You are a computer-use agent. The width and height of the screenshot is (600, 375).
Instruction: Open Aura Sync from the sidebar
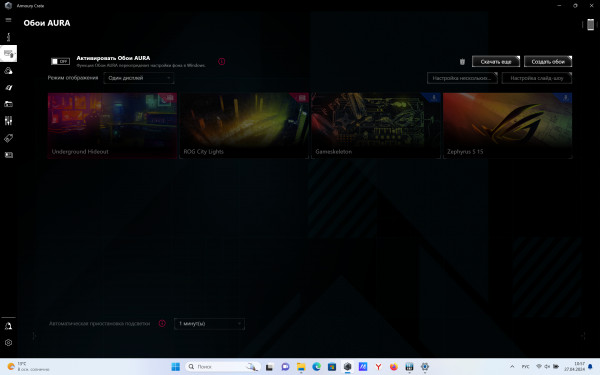click(x=8, y=71)
